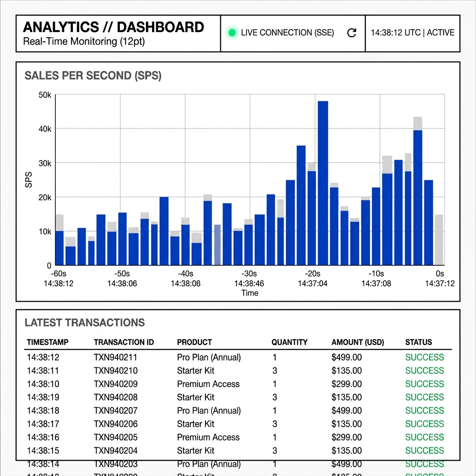Screen dimensions: 476x476
Task: Sort by the PRODUCT column header
Action: [x=194, y=342]
